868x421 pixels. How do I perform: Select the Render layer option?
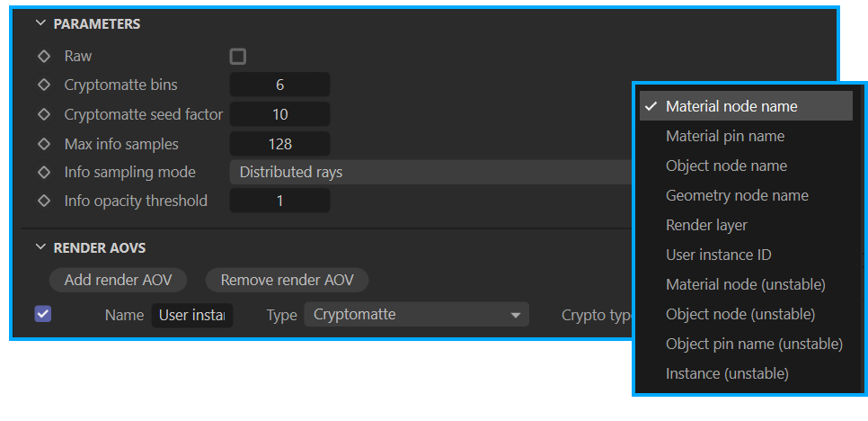coord(706,225)
